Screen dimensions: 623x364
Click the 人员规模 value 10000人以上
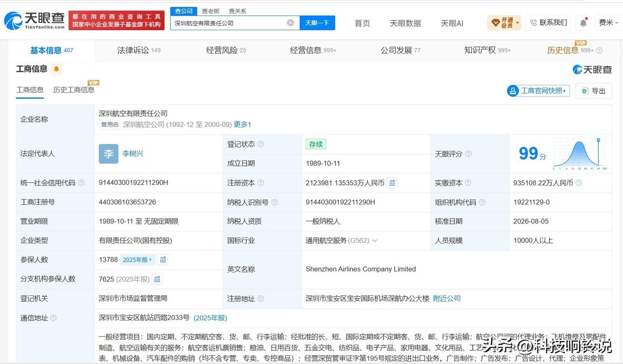pyautogui.click(x=533, y=240)
